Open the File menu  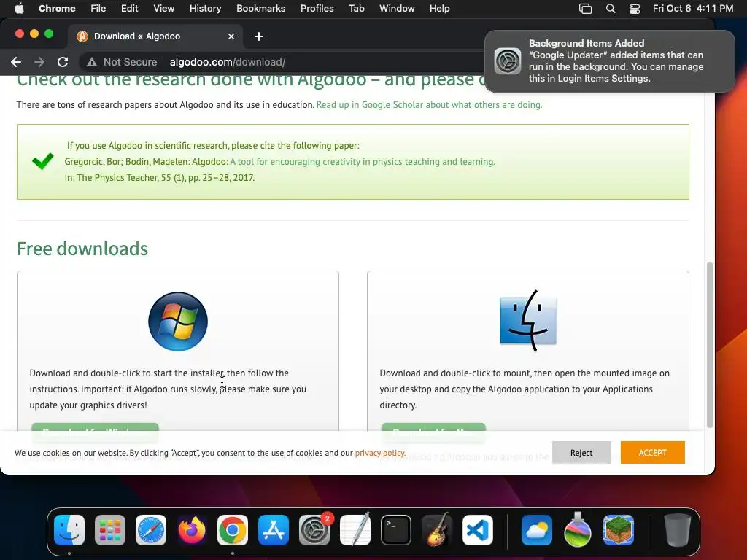[x=98, y=8]
